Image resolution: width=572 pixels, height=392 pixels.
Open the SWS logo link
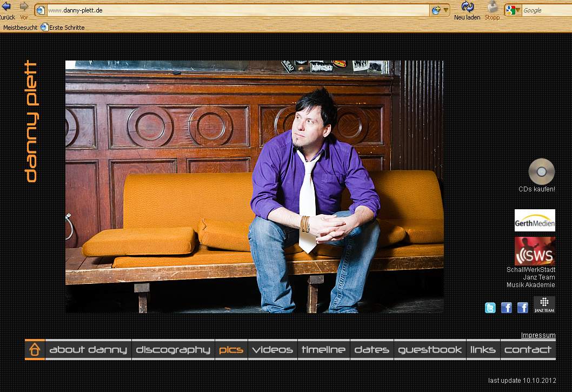click(535, 251)
